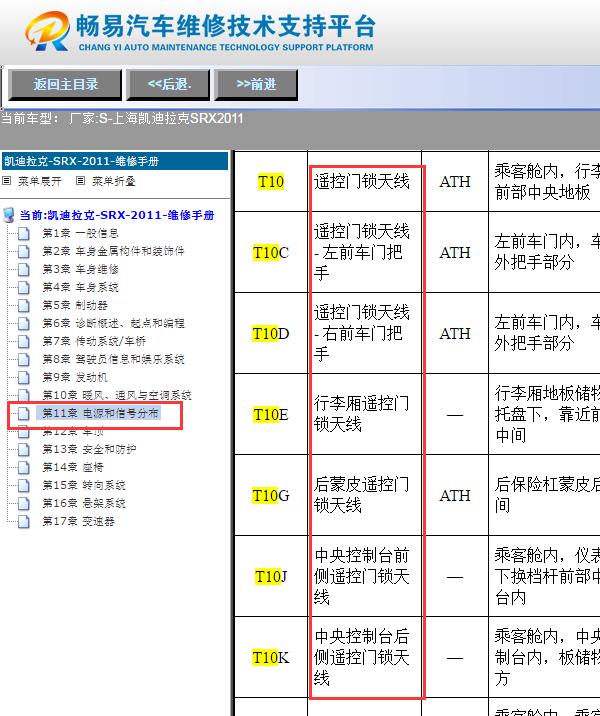The width and height of the screenshot is (600, 716).
Task: Open 第15章 转向系统
Action: 84,485
